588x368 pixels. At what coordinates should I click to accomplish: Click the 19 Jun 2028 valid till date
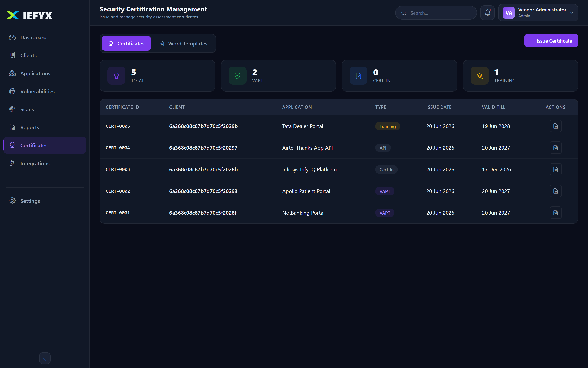point(496,126)
